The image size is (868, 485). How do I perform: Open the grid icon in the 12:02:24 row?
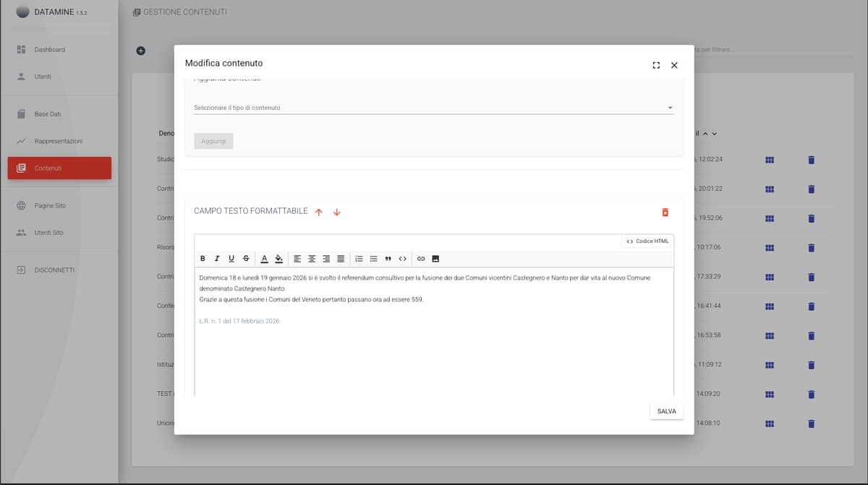tap(770, 160)
